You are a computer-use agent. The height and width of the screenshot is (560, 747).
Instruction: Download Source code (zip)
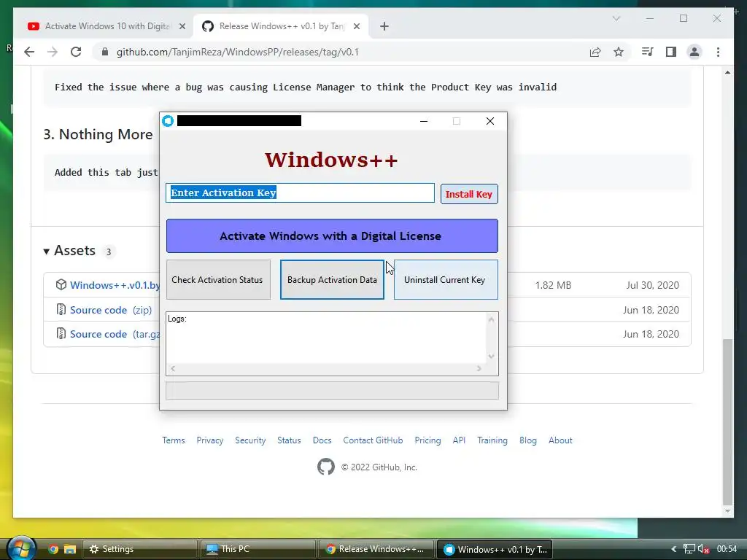111,310
